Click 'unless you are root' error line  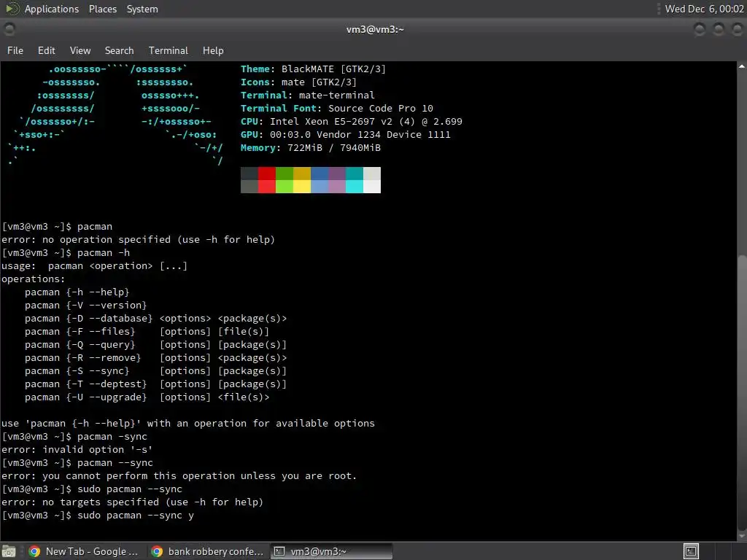pos(179,475)
